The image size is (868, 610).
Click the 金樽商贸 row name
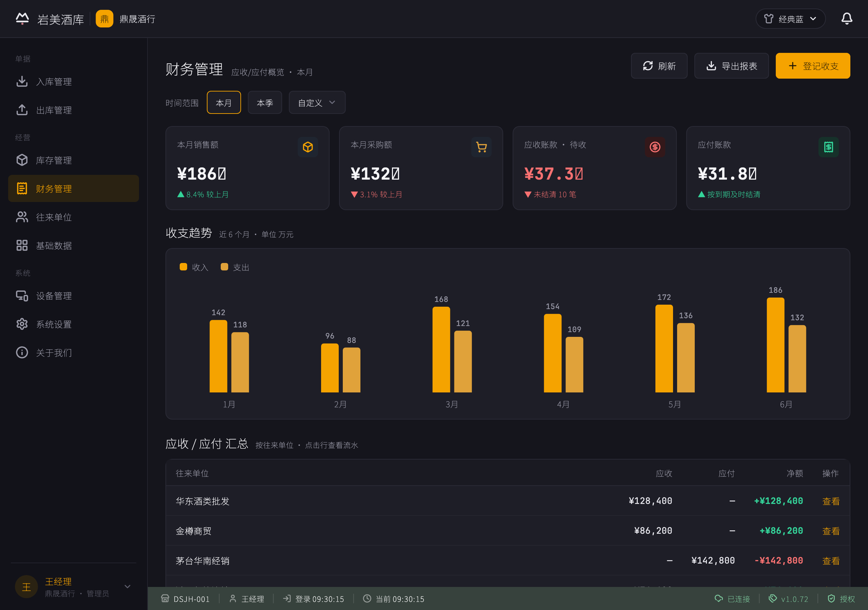[x=193, y=531]
